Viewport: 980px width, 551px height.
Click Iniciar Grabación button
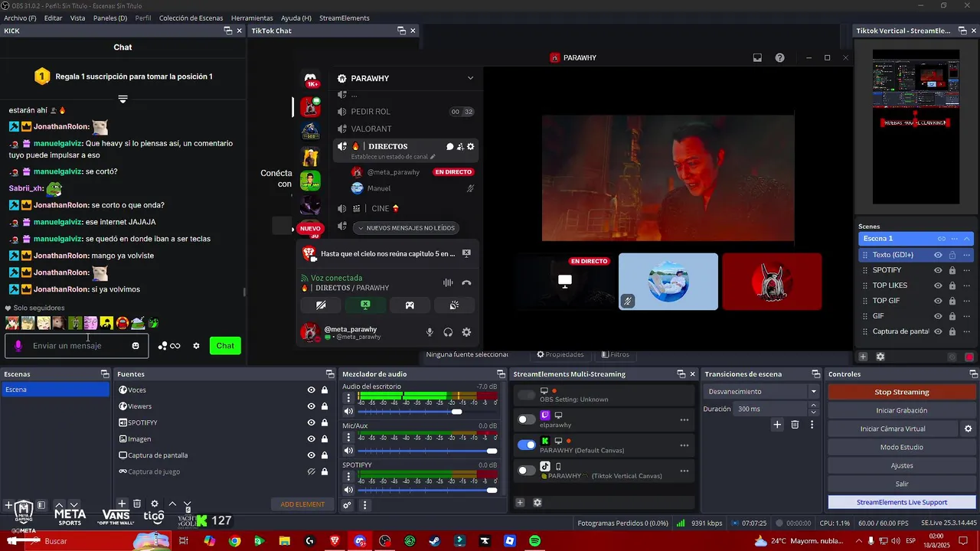902,410
